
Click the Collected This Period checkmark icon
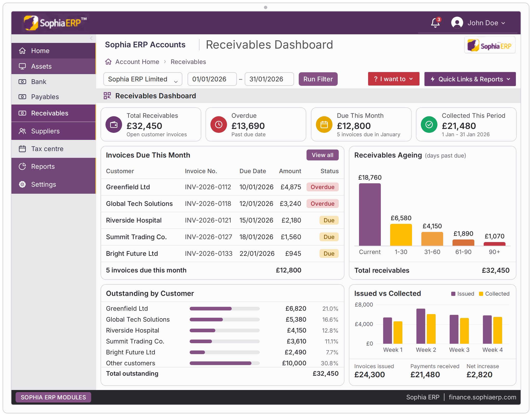point(429,125)
